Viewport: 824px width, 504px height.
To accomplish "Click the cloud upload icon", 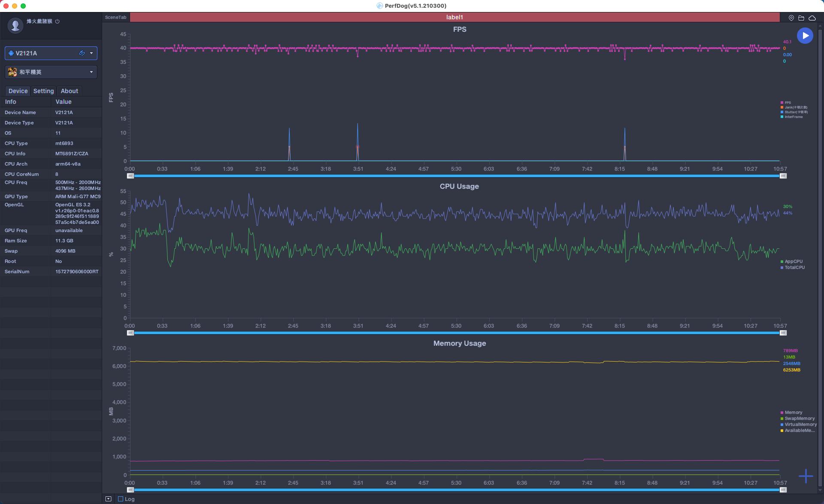I will pyautogui.click(x=812, y=17).
